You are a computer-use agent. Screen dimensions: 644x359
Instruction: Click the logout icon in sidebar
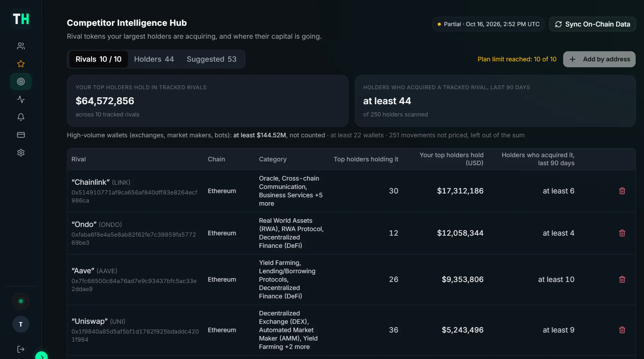tap(21, 349)
